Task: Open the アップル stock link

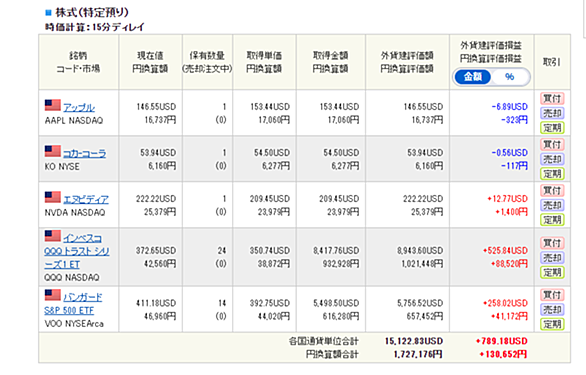Action: point(79,108)
